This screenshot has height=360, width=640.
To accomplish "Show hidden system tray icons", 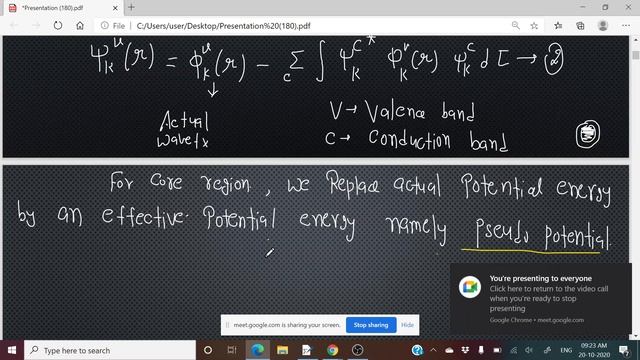I will [x=433, y=350].
